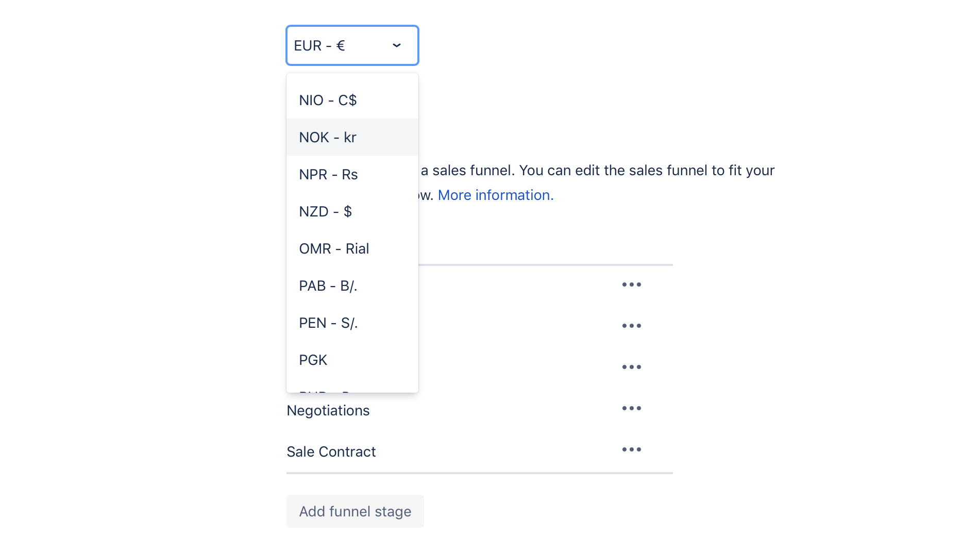
Task: Open three-dot menu for second funnel stage
Action: [x=631, y=326]
